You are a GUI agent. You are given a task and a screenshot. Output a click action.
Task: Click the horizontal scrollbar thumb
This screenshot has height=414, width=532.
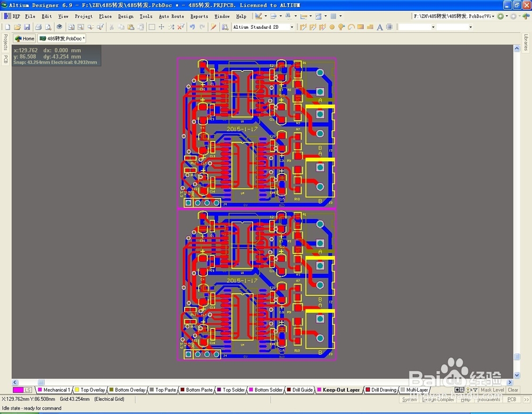pos(41,382)
